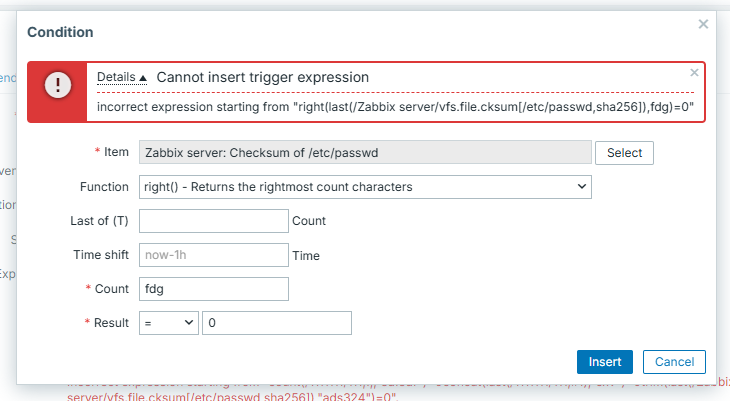This screenshot has width=730, height=401.
Task: Close the Condition dialog with X
Action: (x=703, y=24)
